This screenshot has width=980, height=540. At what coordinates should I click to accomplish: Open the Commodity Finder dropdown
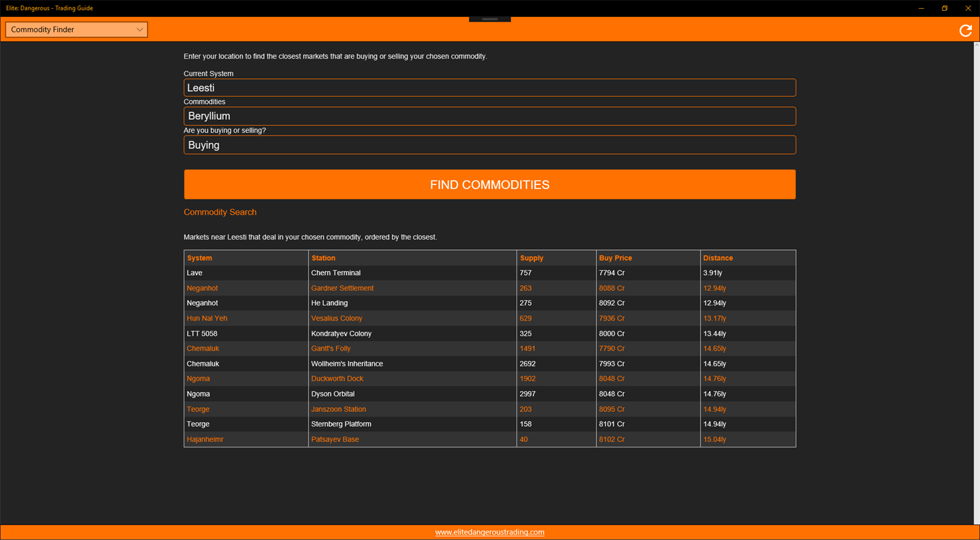pos(76,29)
